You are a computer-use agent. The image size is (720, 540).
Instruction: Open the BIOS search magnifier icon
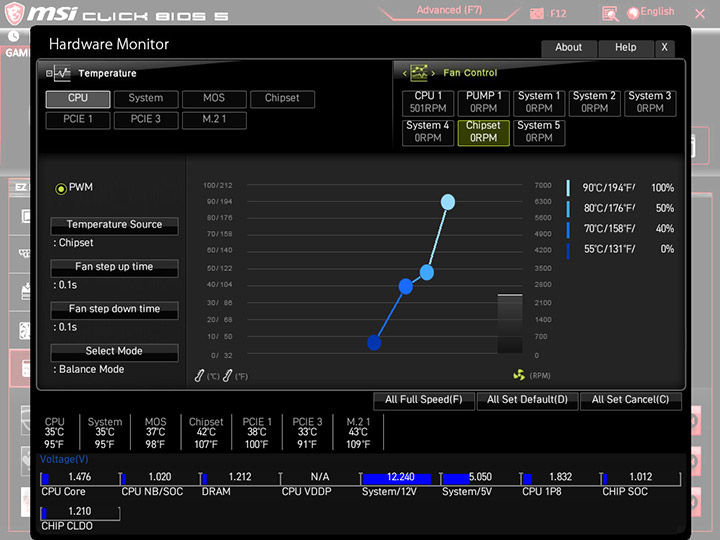coord(610,14)
